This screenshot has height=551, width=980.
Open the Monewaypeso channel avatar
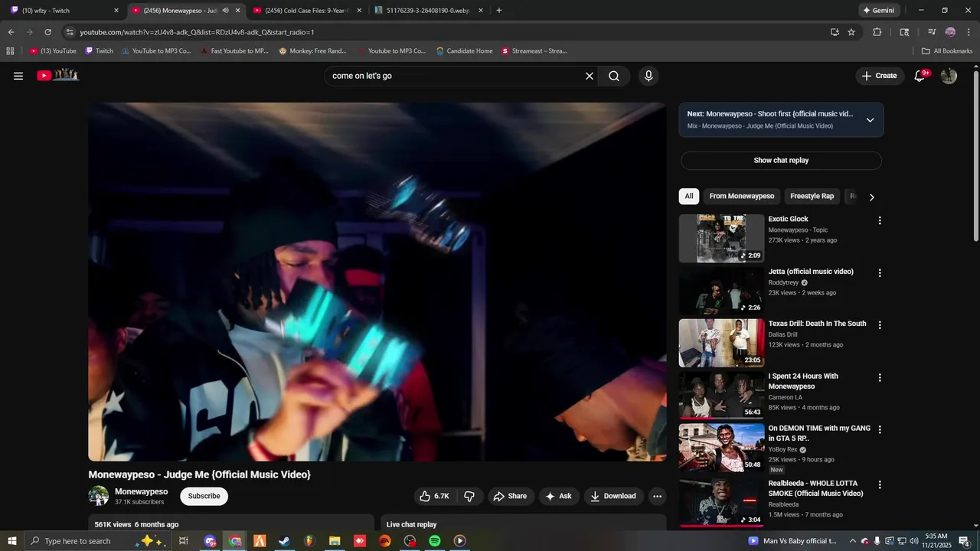[99, 496]
